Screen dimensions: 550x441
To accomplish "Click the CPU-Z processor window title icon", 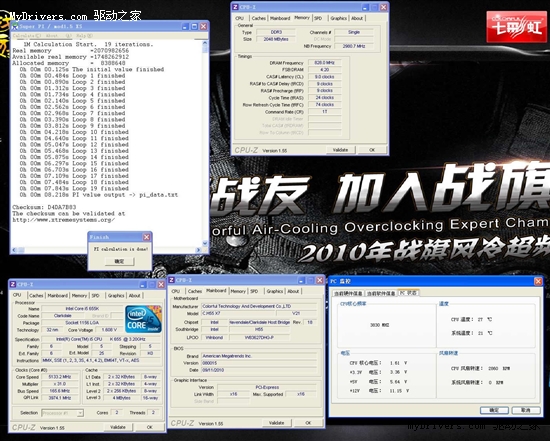I will (13, 284).
